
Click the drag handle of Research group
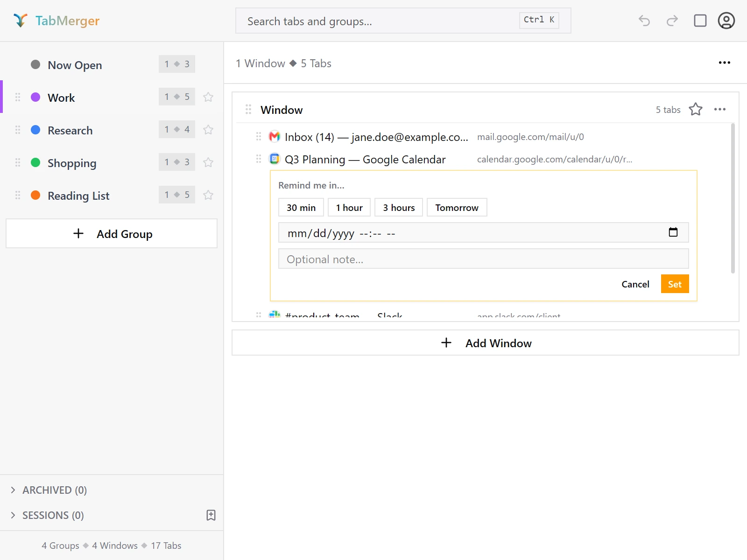[x=18, y=130]
